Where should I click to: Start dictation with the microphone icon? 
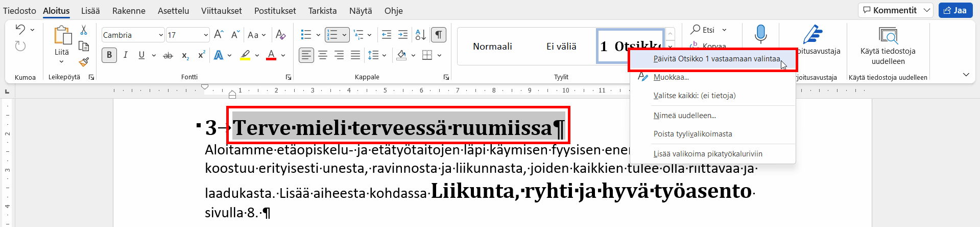point(760,34)
